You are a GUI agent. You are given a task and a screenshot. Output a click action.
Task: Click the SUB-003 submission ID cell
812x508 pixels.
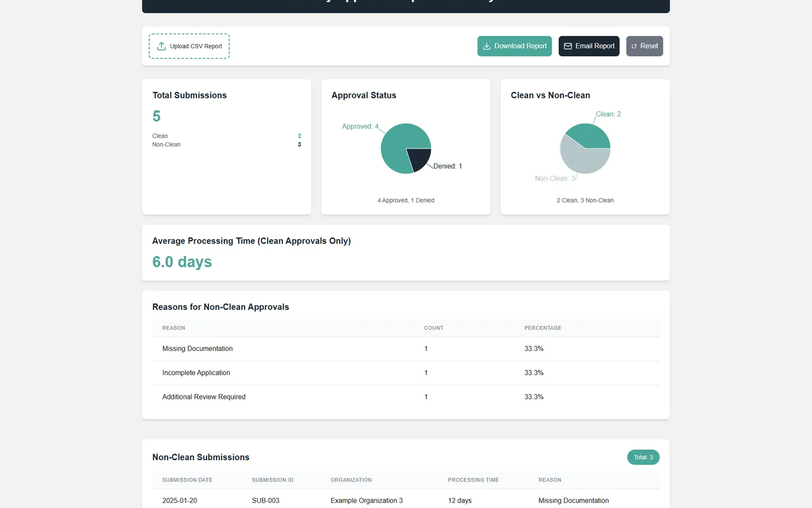pyautogui.click(x=265, y=501)
